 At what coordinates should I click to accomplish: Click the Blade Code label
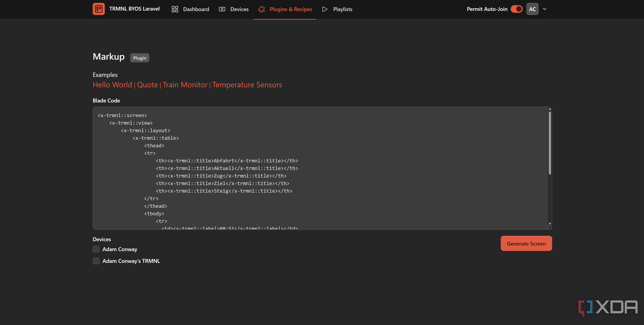coord(106,100)
